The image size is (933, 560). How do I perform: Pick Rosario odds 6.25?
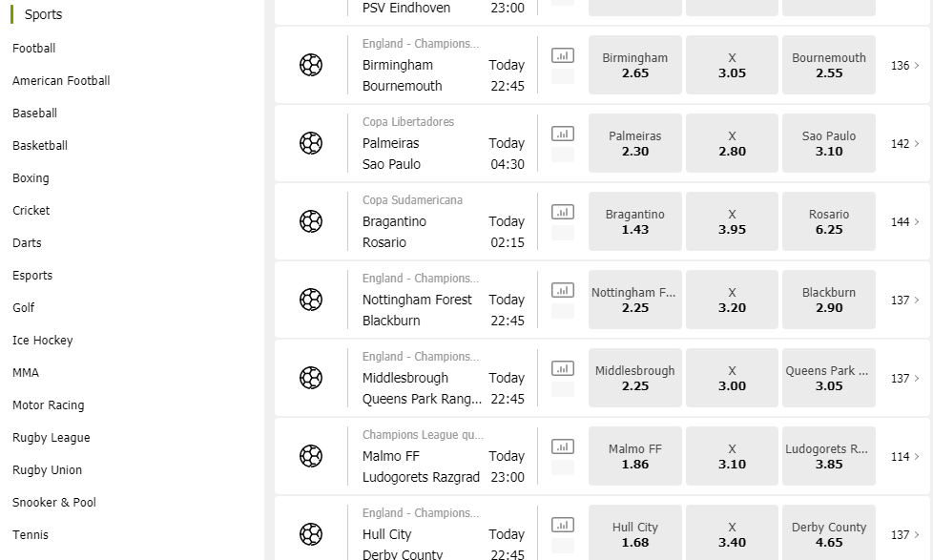click(x=829, y=221)
